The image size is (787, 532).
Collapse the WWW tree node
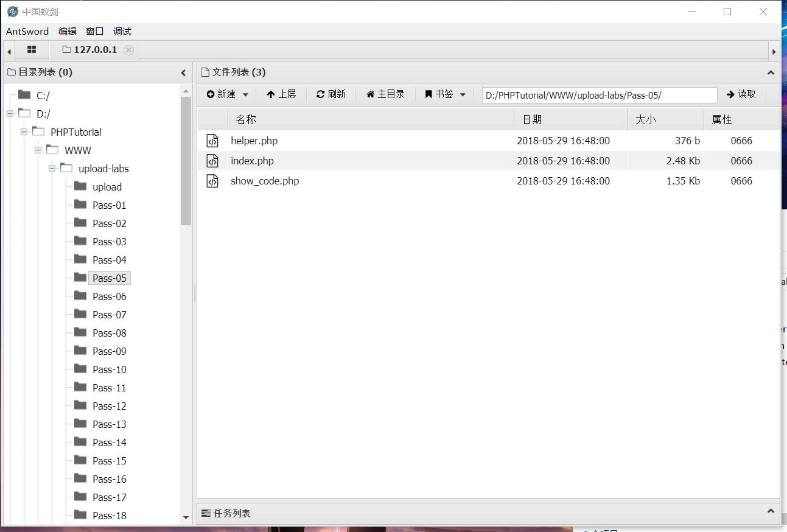(38, 150)
